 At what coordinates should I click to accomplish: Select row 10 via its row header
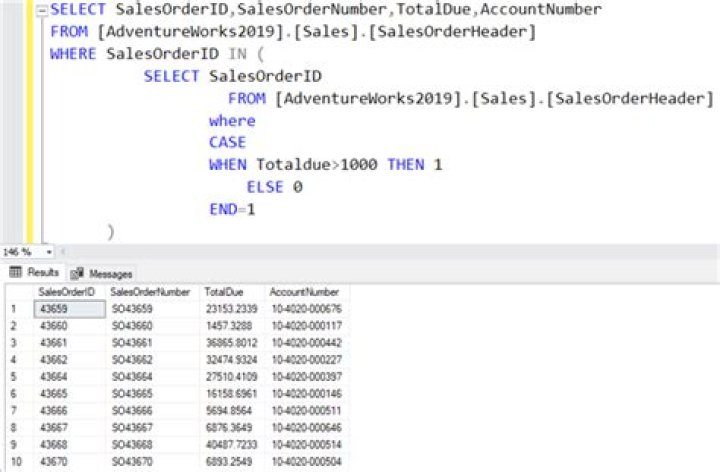[x=15, y=464]
